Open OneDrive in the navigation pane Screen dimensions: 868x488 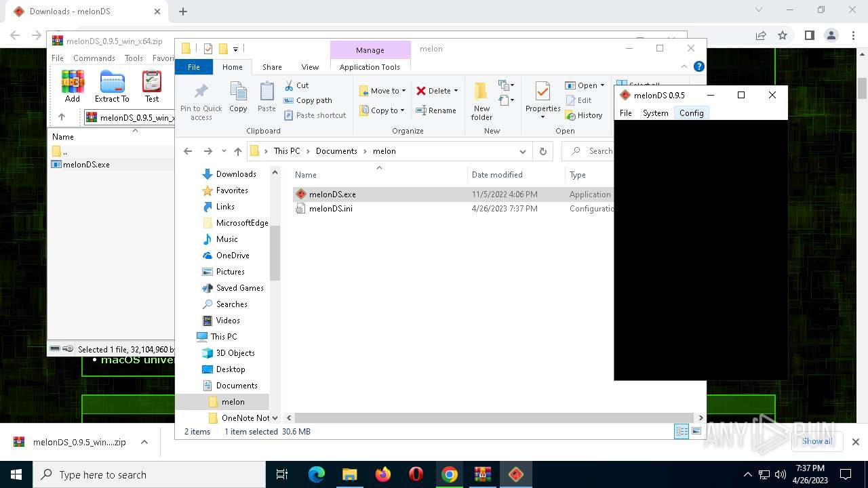coord(233,256)
